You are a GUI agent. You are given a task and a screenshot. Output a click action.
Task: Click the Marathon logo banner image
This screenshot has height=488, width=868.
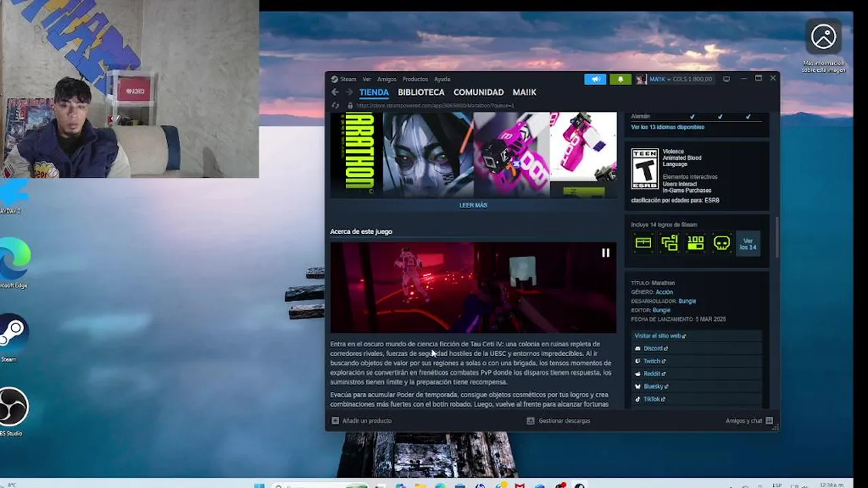356,155
